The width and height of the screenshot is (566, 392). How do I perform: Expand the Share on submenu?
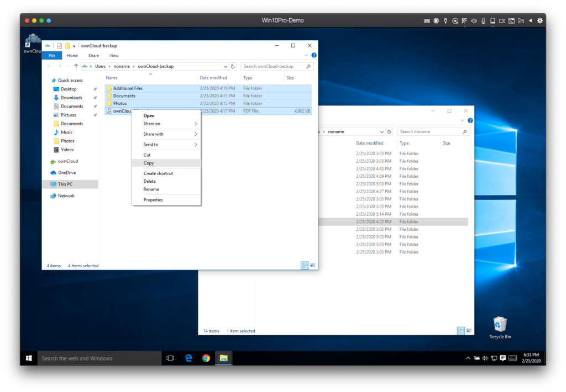point(166,124)
